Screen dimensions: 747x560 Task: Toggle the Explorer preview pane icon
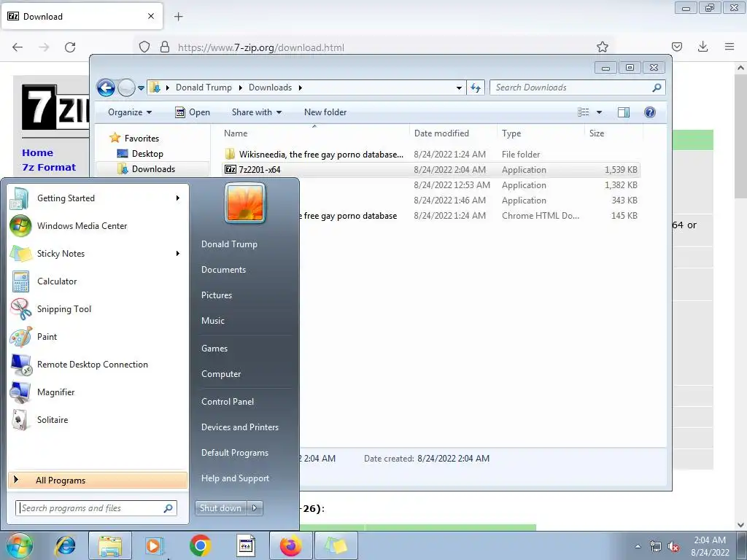(x=623, y=112)
